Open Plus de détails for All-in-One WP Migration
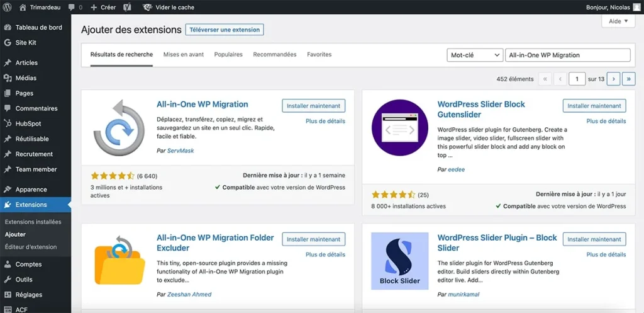644x313 pixels. point(325,122)
